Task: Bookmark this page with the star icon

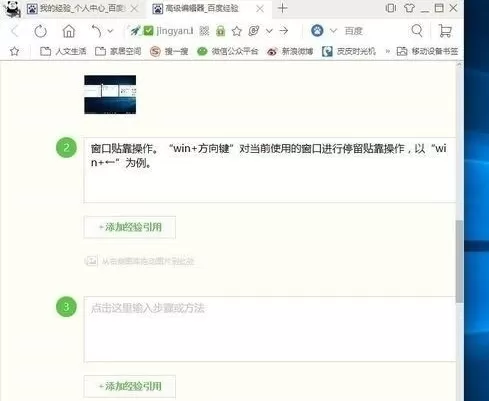Action: point(237,31)
